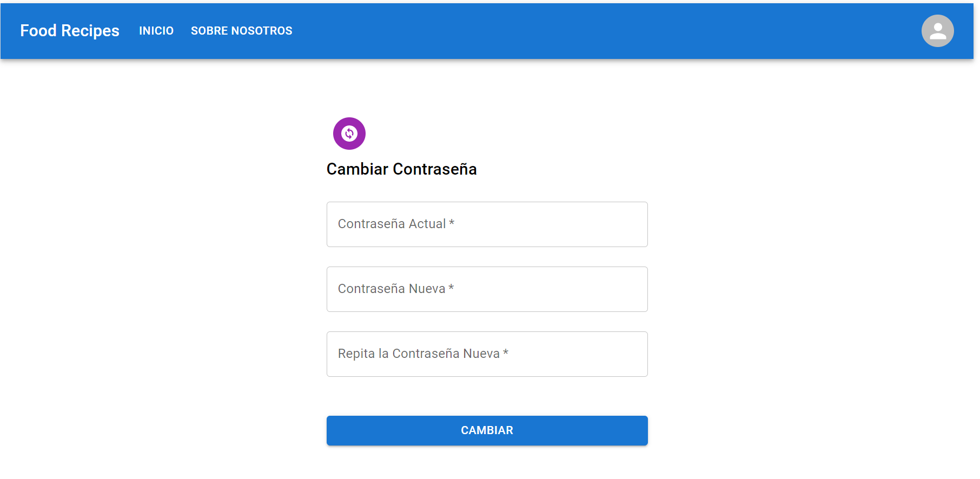Focus the Repita la Contraseña Nueva field
The width and height of the screenshot is (980, 479).
(486, 354)
